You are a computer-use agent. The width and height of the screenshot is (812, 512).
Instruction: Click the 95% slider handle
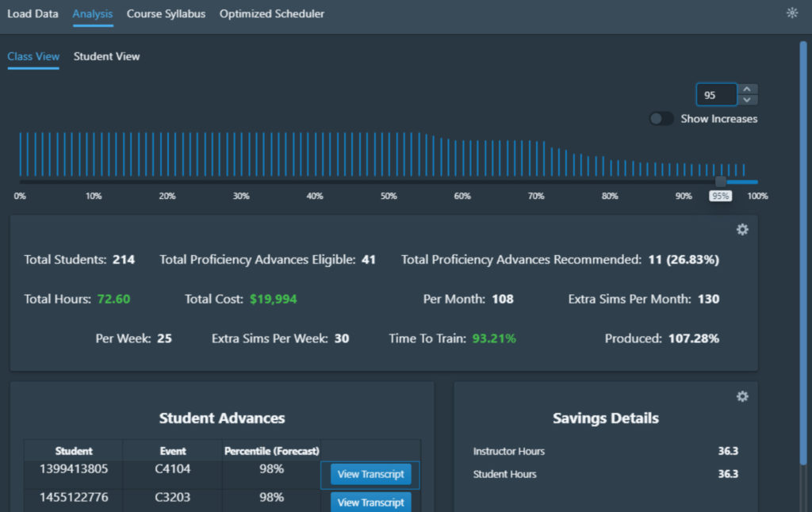[x=720, y=180]
